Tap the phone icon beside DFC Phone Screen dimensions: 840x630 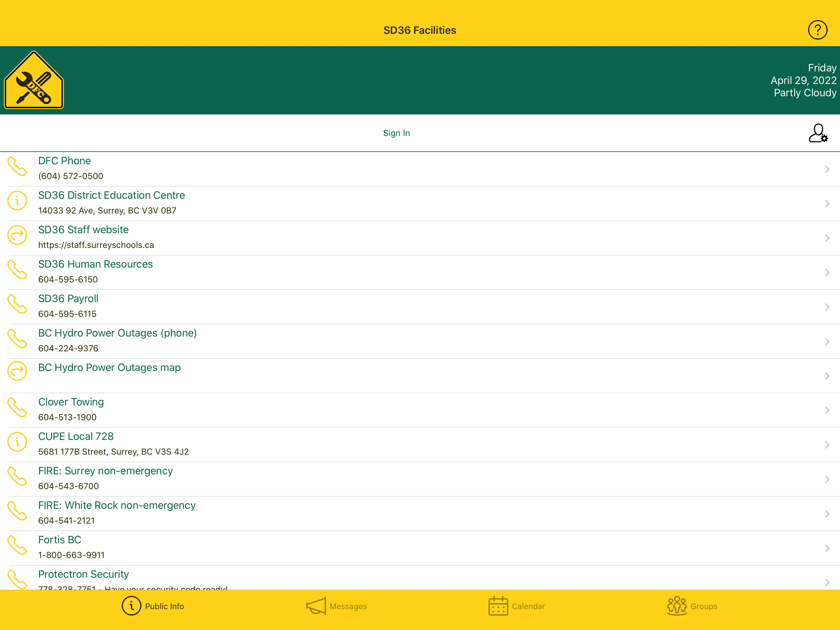coord(18,166)
